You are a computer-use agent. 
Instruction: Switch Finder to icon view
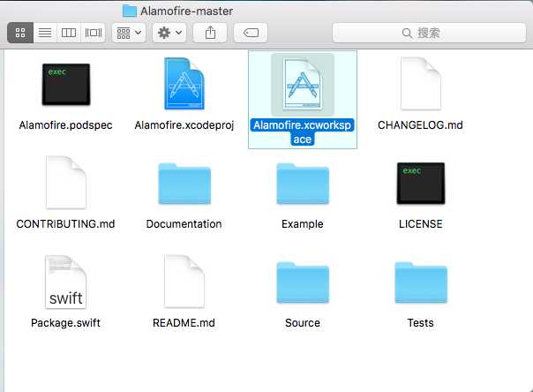point(20,33)
